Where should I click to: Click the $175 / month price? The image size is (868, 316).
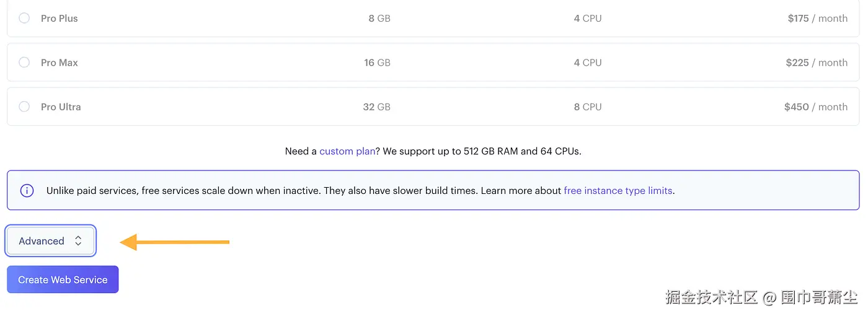(x=817, y=19)
